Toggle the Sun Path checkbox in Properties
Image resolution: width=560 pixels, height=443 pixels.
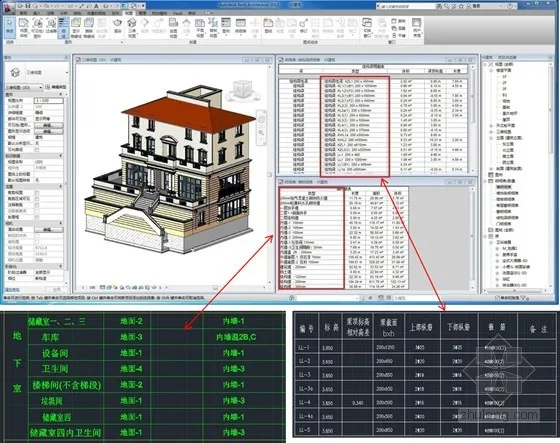pyautogui.click(x=37, y=149)
